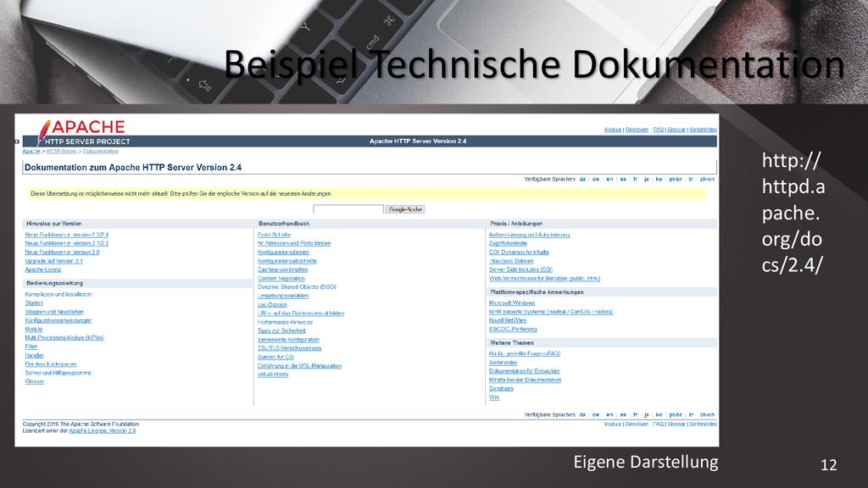
Task: Click the Hinweise zur Version heading
Action: (x=53, y=224)
